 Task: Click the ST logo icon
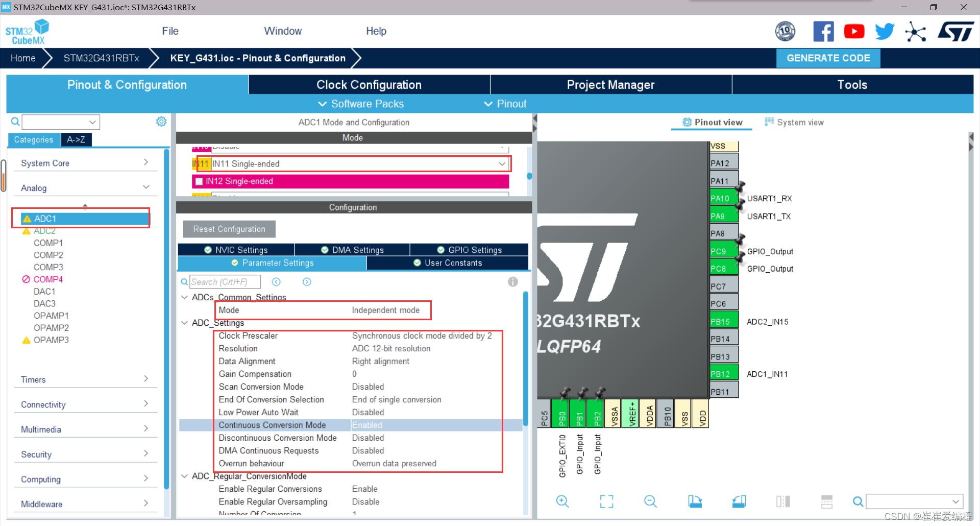[x=956, y=31]
